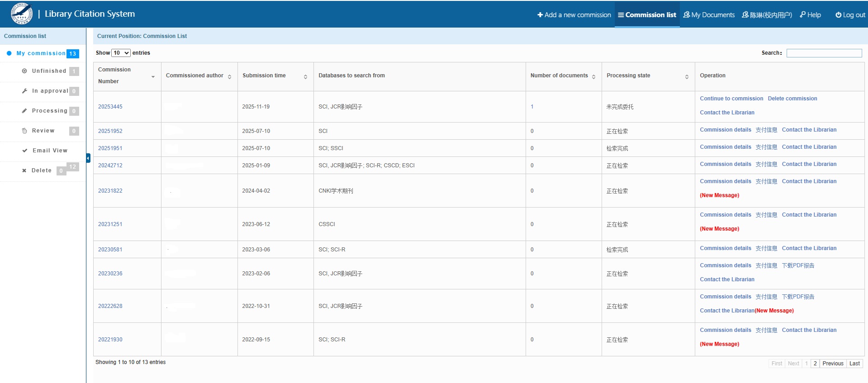Click the Unfinished sidebar icon
Viewport: 868px width, 383px height.
click(x=24, y=71)
